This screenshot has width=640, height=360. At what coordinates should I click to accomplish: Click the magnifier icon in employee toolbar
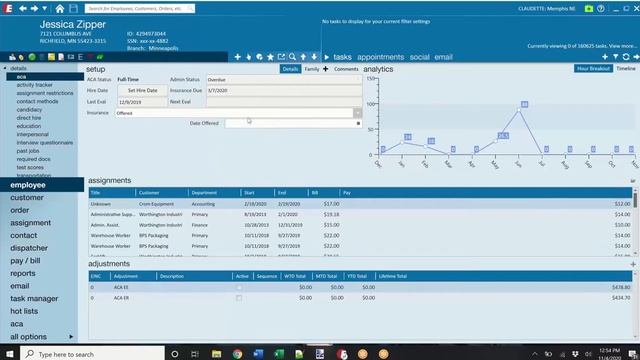(292, 57)
